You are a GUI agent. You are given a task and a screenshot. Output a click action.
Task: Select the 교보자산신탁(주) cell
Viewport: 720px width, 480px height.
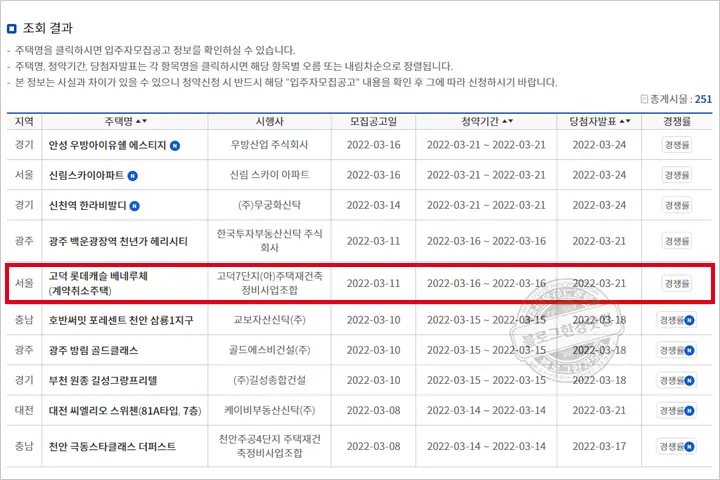pos(270,320)
